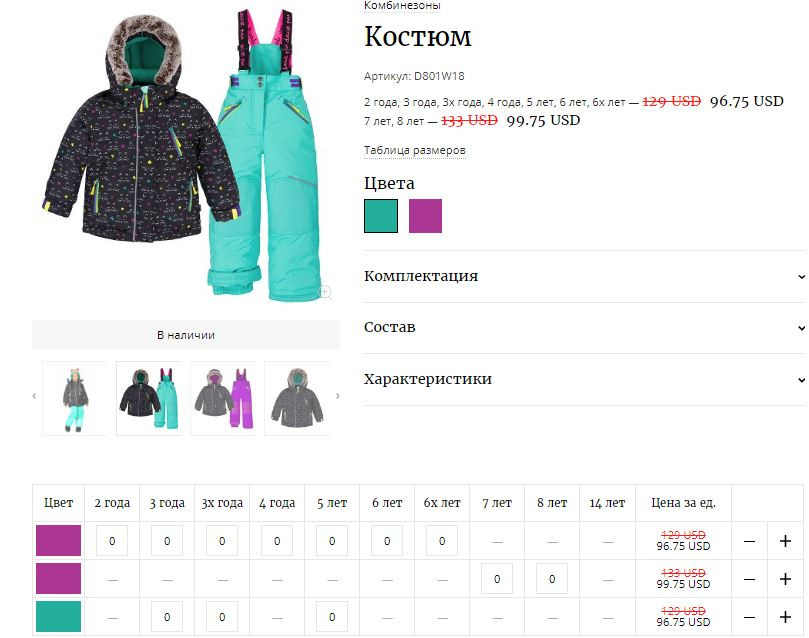Click 7 лет quantity field in purple row
809x638 pixels.
click(497, 579)
